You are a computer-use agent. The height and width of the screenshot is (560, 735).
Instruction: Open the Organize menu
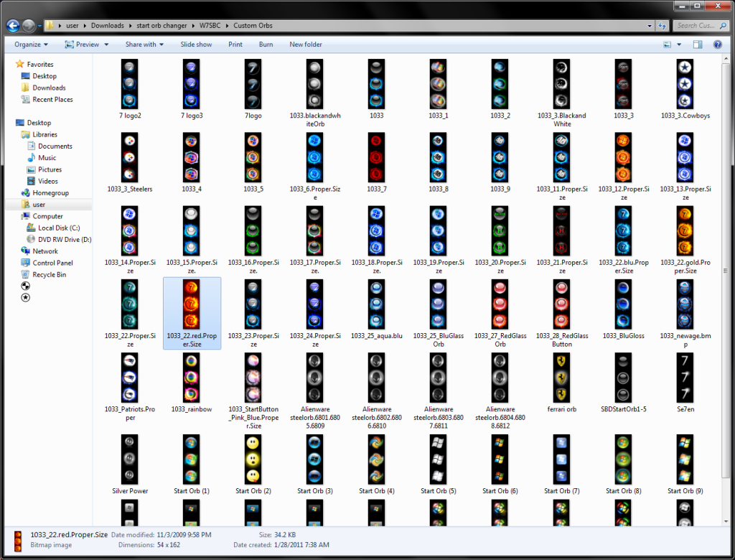pos(31,45)
